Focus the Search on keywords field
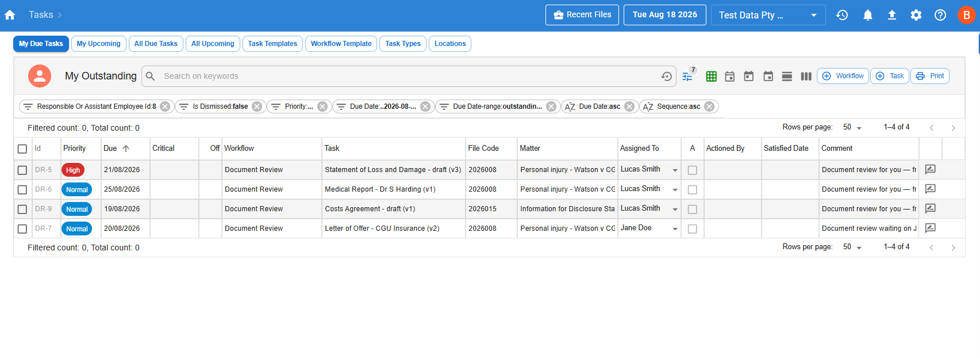980x358 pixels. pos(409,76)
